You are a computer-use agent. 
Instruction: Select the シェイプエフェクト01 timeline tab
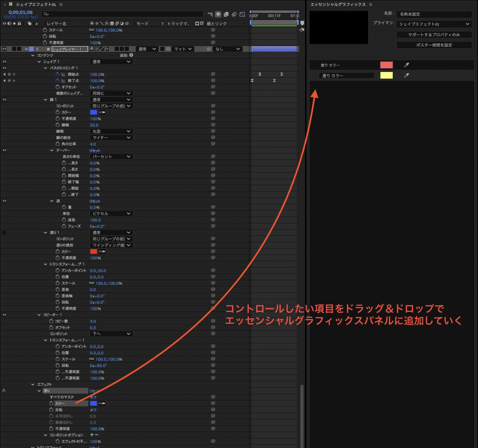click(x=36, y=4)
